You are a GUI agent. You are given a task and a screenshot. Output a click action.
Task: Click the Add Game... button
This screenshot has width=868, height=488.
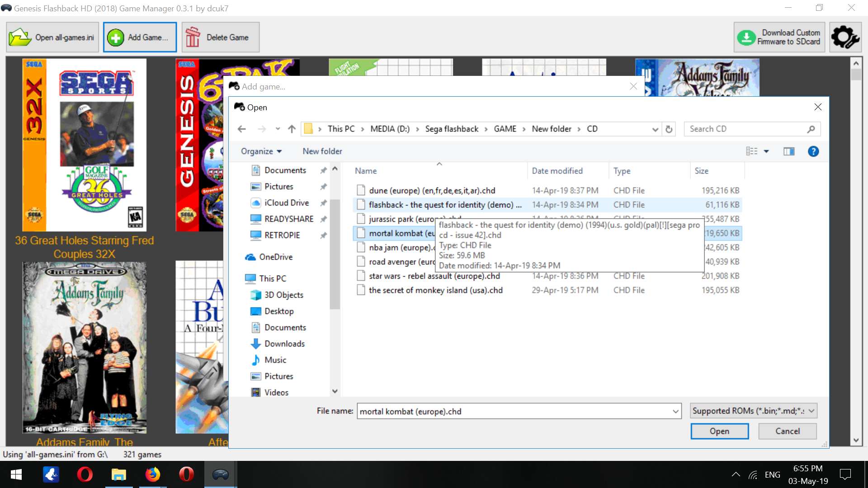click(140, 38)
